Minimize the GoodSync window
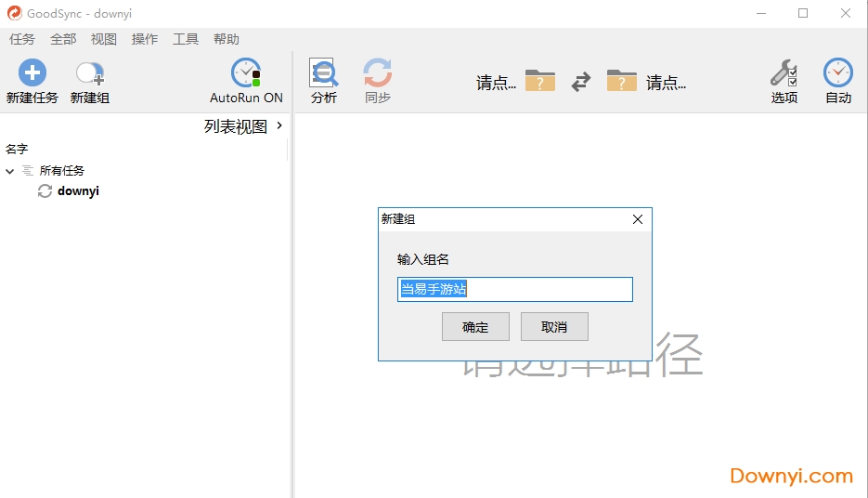The image size is (868, 498). click(761, 13)
